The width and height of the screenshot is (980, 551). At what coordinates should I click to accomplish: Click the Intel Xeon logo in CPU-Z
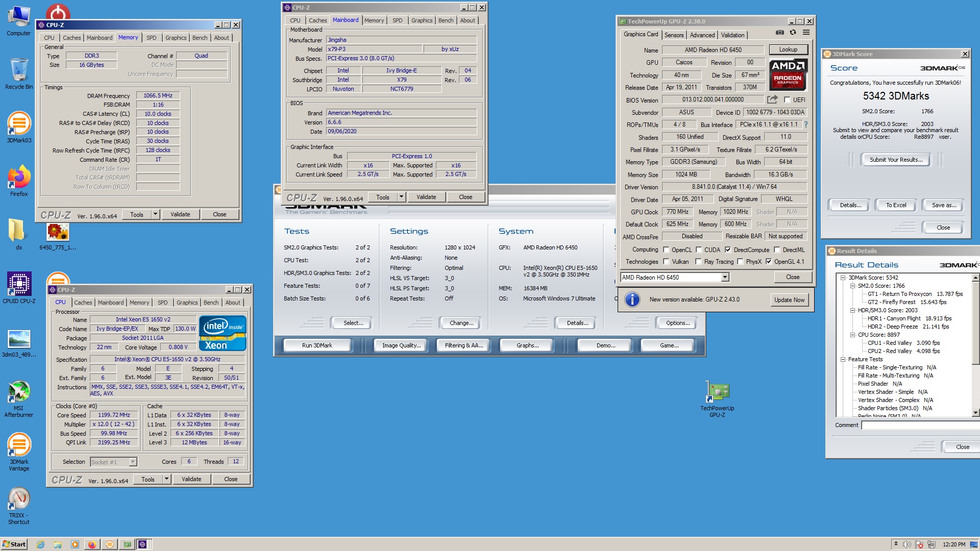tap(223, 334)
